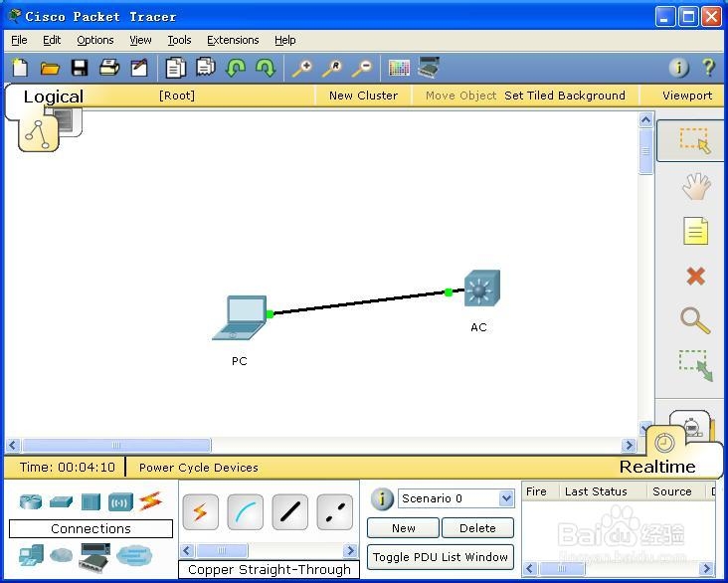
Task: Pick the Copper Straight-Through cable
Action: click(x=289, y=512)
